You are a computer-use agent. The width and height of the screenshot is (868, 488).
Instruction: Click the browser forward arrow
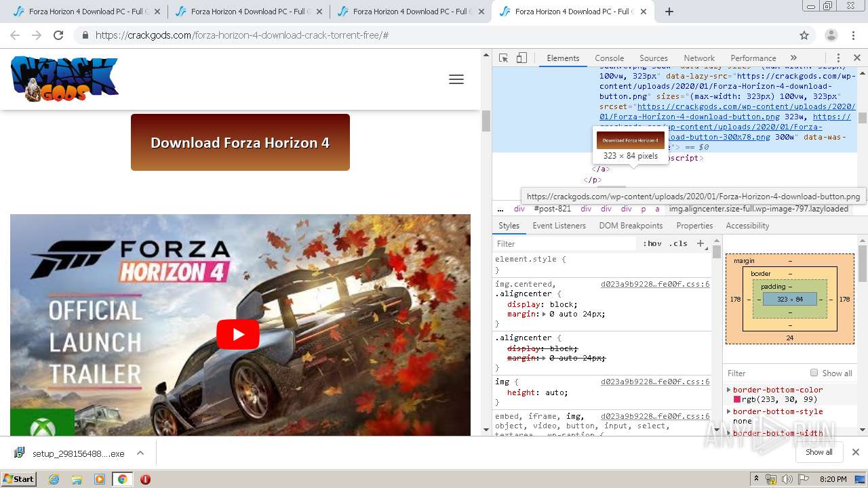37,35
